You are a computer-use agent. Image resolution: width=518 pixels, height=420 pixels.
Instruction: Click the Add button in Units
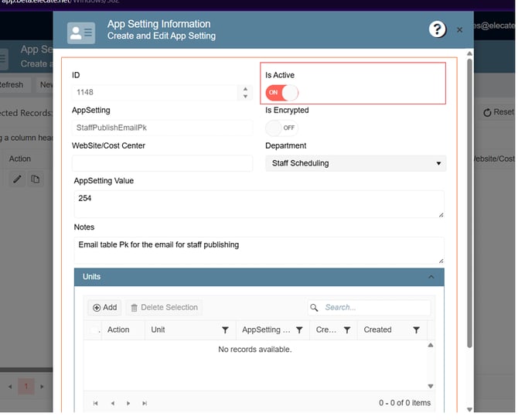click(x=104, y=308)
